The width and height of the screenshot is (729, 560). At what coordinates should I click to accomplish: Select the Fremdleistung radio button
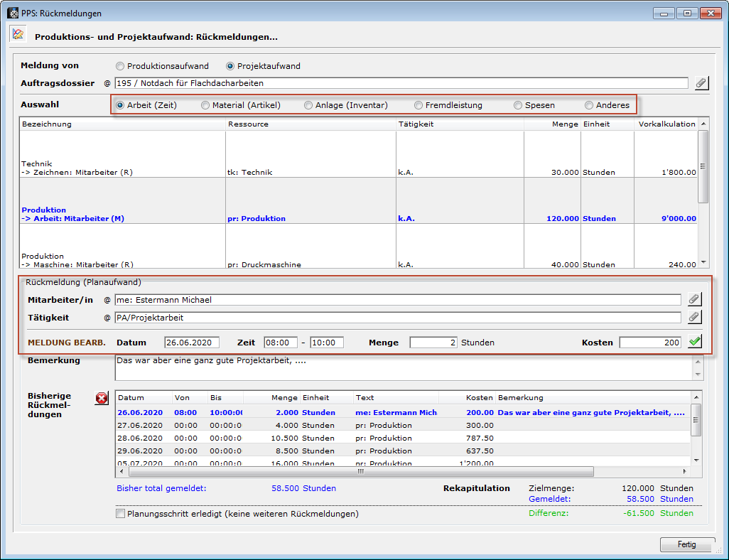coord(418,105)
